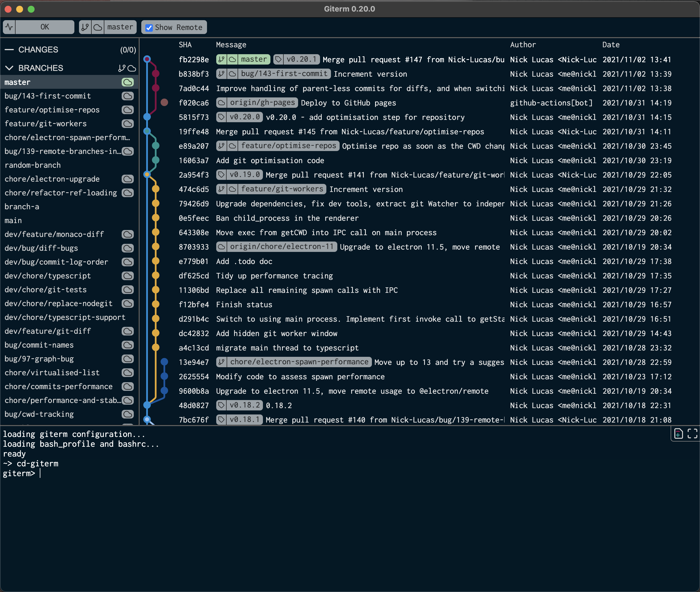Click the new terminal file icon
Screen dimensions: 700x592
point(678,433)
